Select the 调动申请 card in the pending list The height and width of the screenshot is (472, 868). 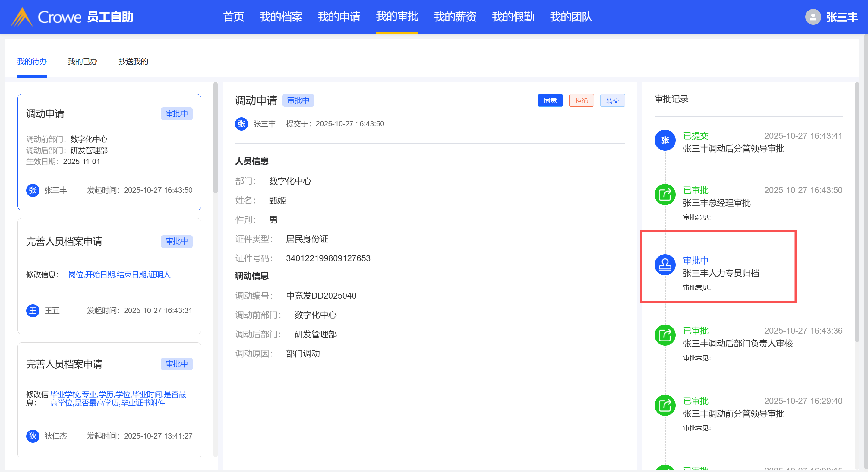pos(109,152)
